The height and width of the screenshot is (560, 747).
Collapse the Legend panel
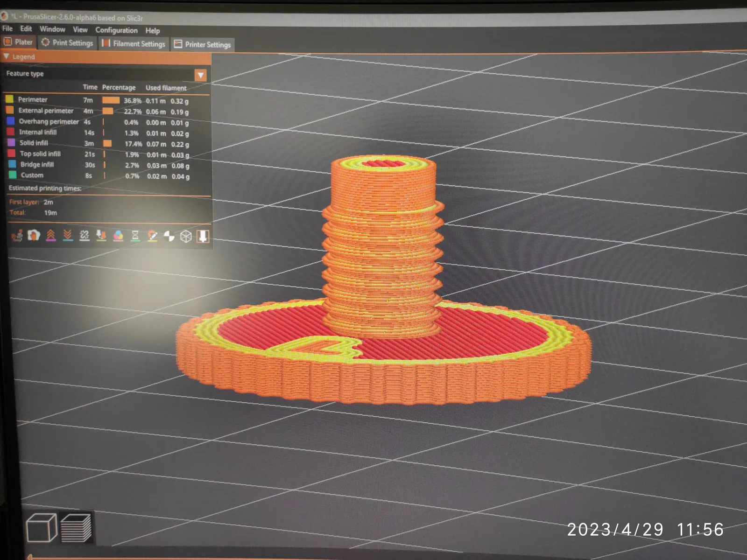[x=6, y=56]
